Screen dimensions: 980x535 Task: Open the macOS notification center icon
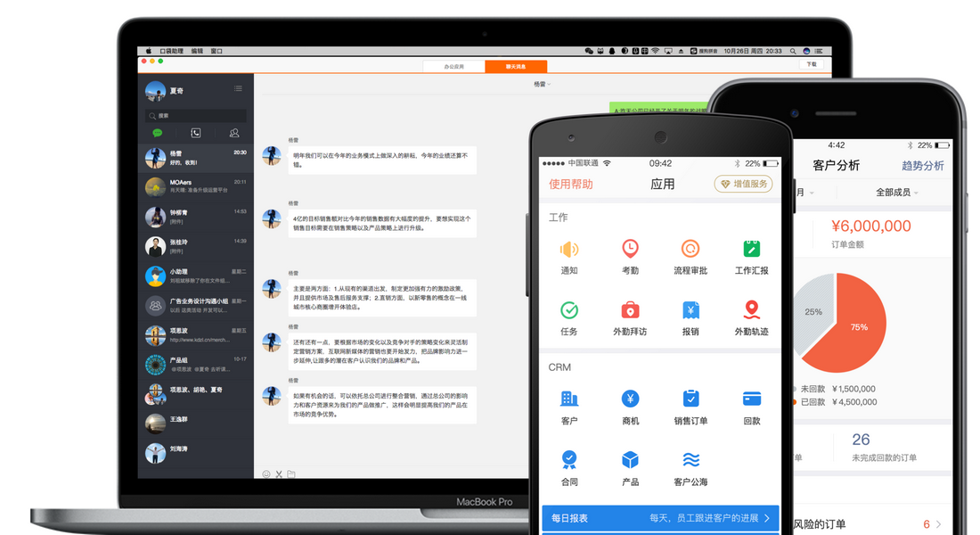pos(819,52)
